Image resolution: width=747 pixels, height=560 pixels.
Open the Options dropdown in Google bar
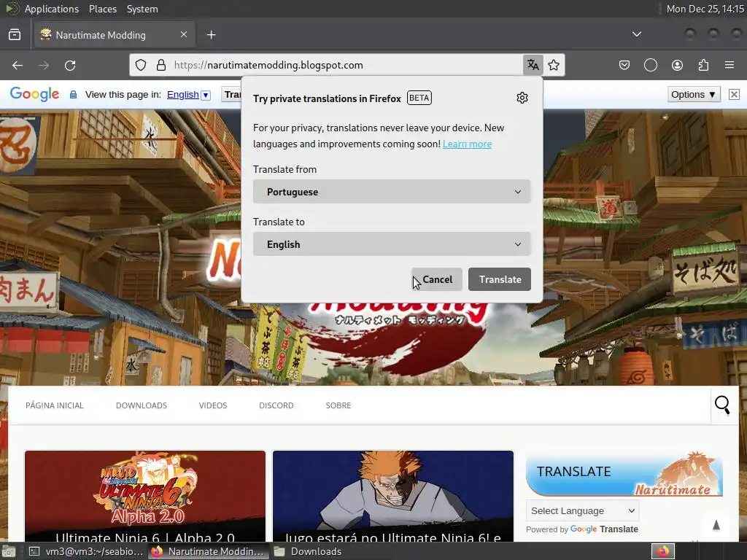coord(693,94)
